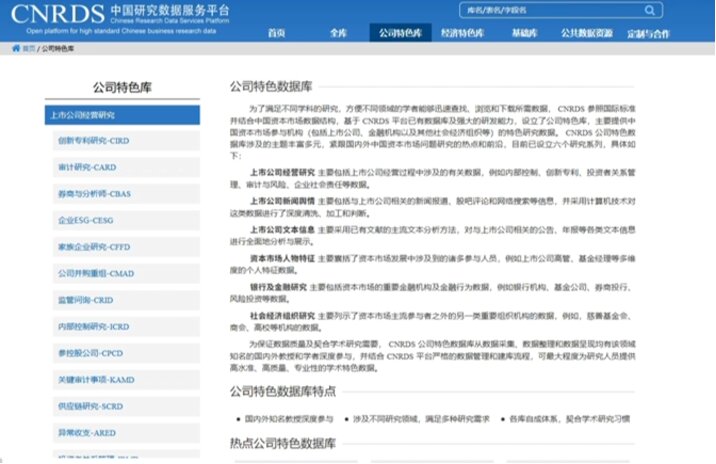Open 监管问询-CRID database
Image resolution: width=716 pixels, height=464 pixels.
point(126,300)
